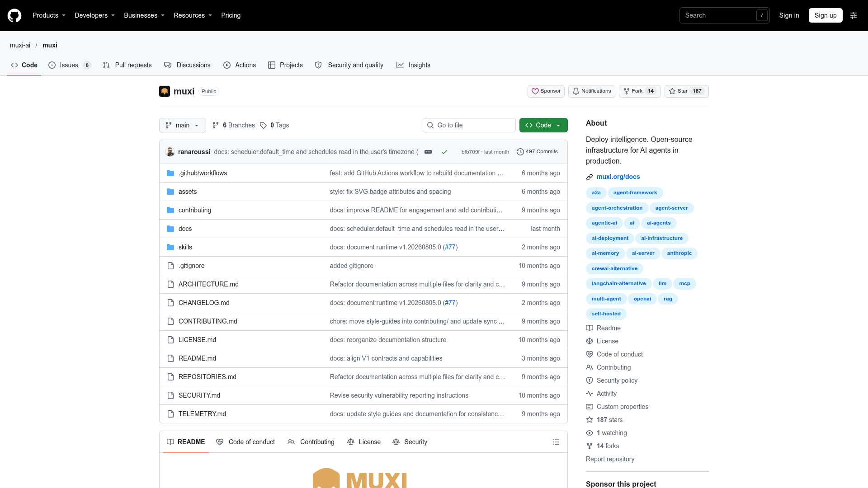868x488 pixels.
Task: Open the Pull requests tab
Action: coord(127,65)
